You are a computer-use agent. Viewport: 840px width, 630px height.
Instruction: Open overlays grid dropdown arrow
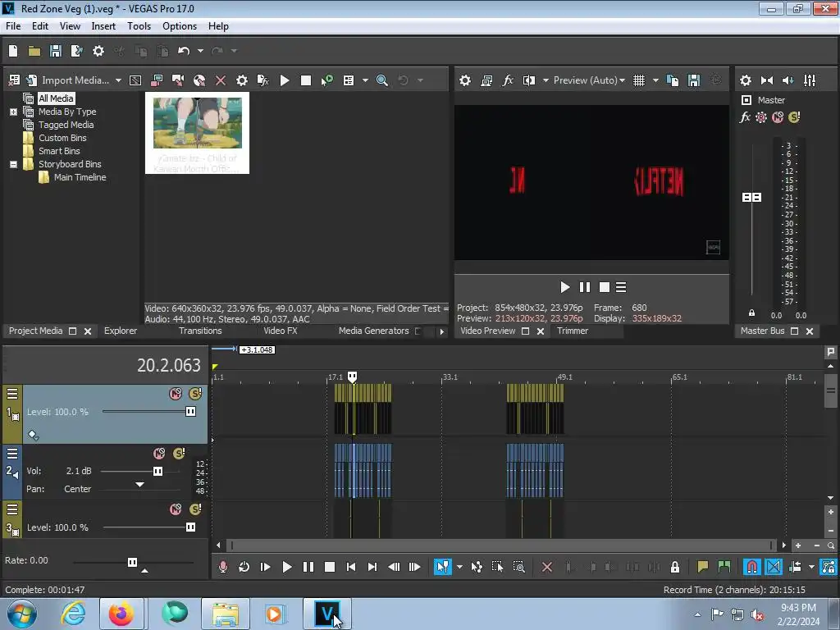[655, 80]
